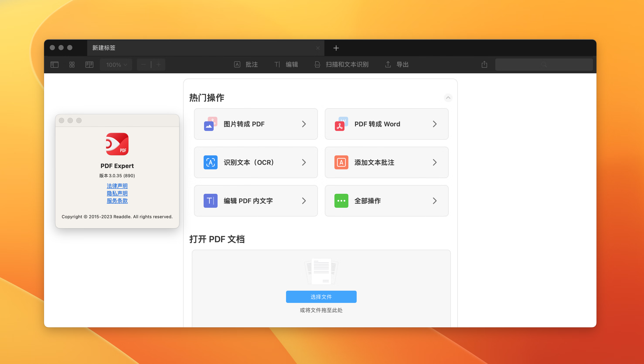Open the 100% zoom level dropdown
The image size is (644, 364).
coord(116,65)
